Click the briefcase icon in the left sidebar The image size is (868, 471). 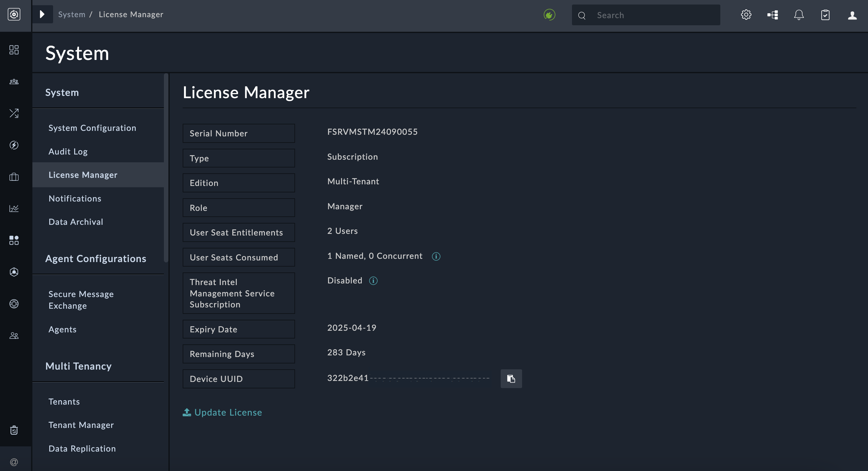[x=14, y=177]
